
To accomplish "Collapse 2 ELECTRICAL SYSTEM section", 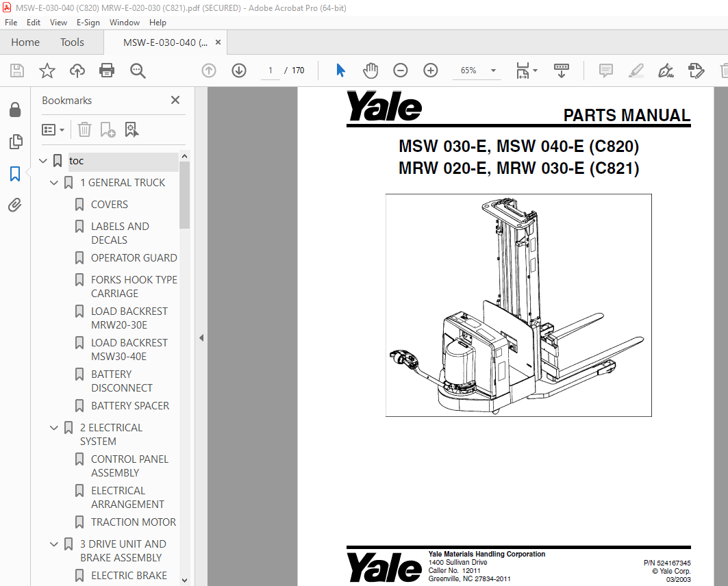I will point(54,428).
